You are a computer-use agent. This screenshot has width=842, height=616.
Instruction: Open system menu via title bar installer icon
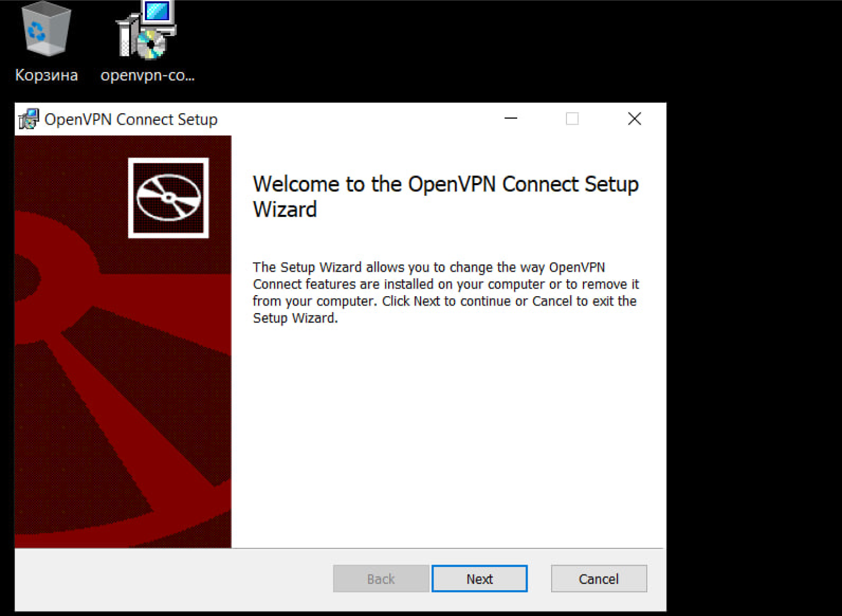click(28, 119)
